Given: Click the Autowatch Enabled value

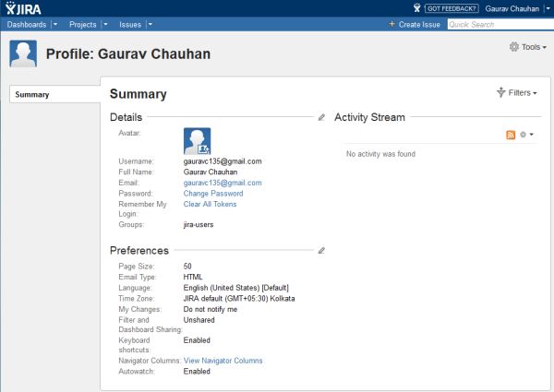Looking at the screenshot, I should click(197, 372).
